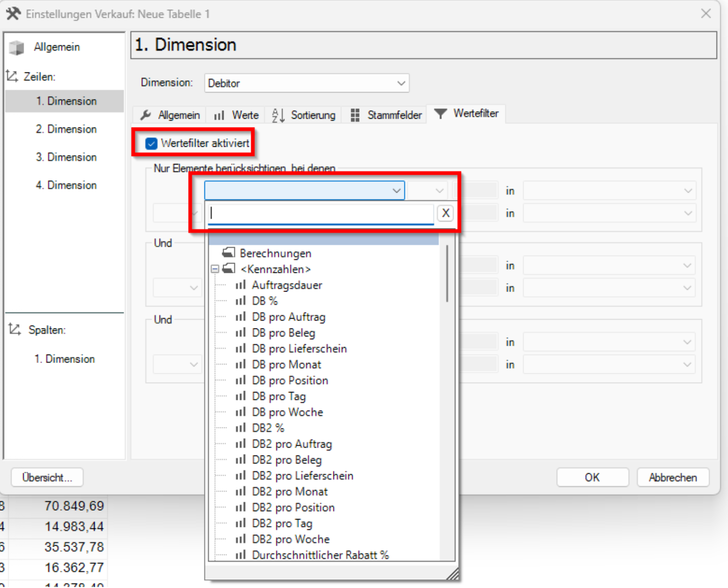This screenshot has width=728, height=588.
Task: Click the OK button
Action: click(x=593, y=477)
